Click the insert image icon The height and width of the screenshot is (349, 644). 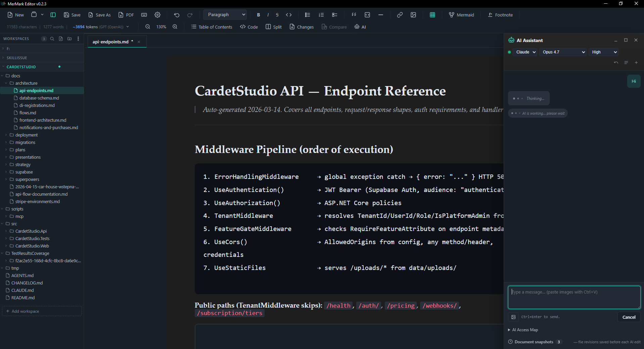pos(413,15)
